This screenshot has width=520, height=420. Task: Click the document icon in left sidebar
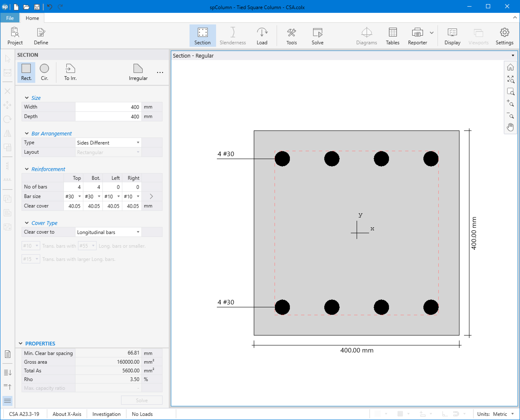point(7,354)
